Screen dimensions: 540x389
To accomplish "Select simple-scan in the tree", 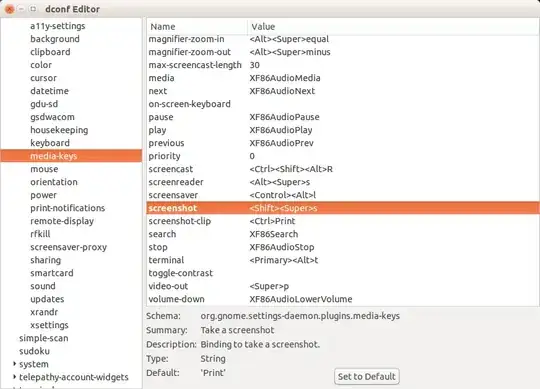I will pos(43,338).
